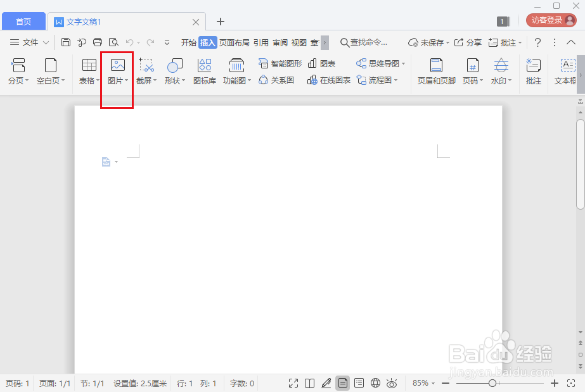Image resolution: width=585 pixels, height=392 pixels.
Task: Click the zoom slider handle
Action: (492, 383)
